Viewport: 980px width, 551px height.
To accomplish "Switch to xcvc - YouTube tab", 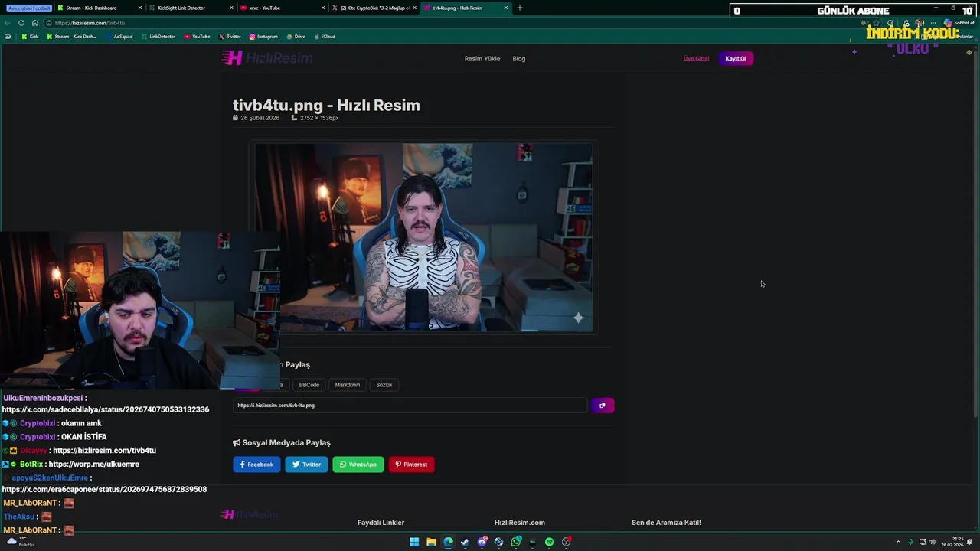I will click(x=283, y=8).
